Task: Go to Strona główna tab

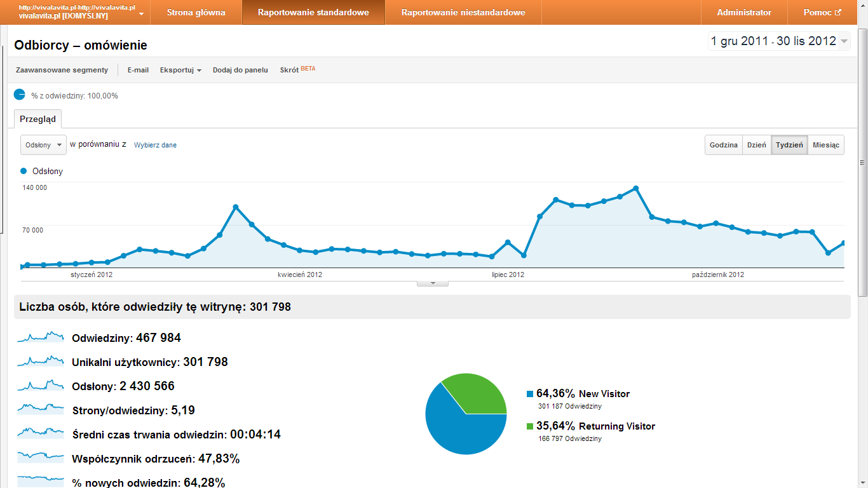Action: tap(196, 12)
